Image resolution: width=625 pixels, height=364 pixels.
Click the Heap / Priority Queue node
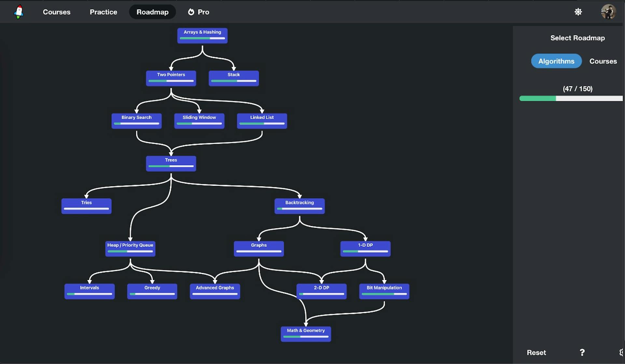[x=130, y=248]
